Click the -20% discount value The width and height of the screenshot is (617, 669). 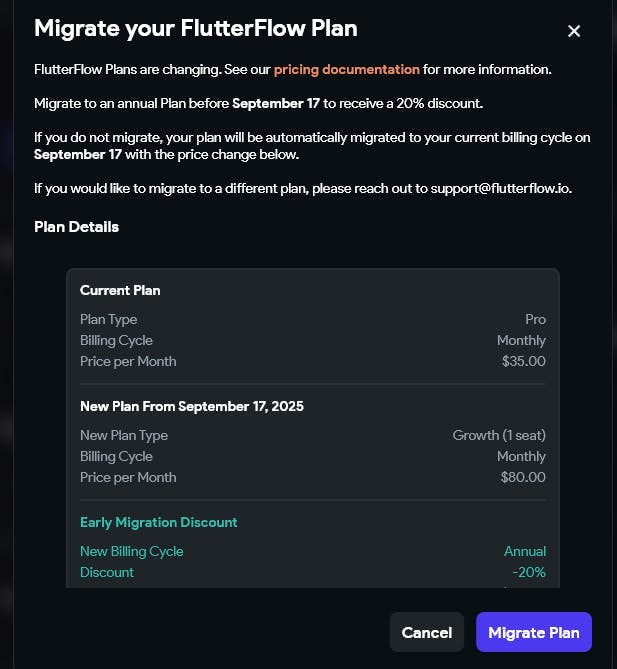(529, 572)
